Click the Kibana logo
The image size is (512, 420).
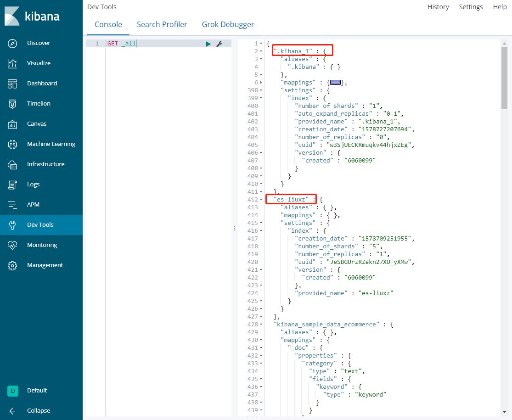pyautogui.click(x=32, y=16)
